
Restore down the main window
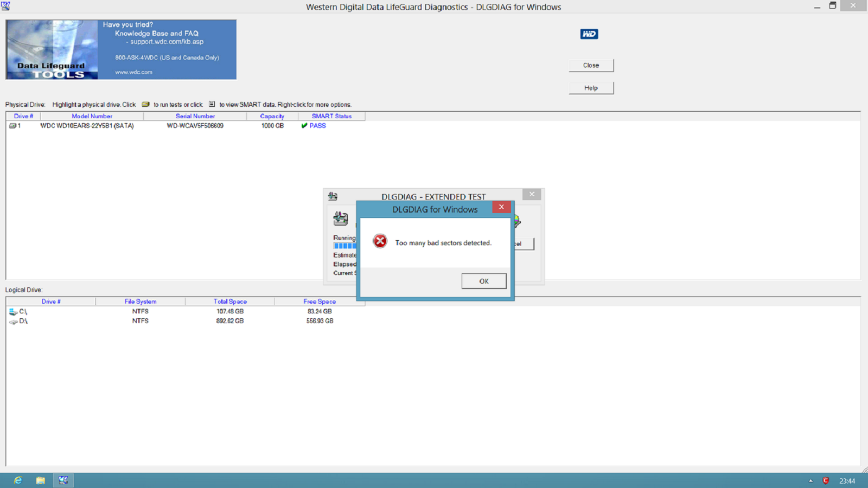833,6
